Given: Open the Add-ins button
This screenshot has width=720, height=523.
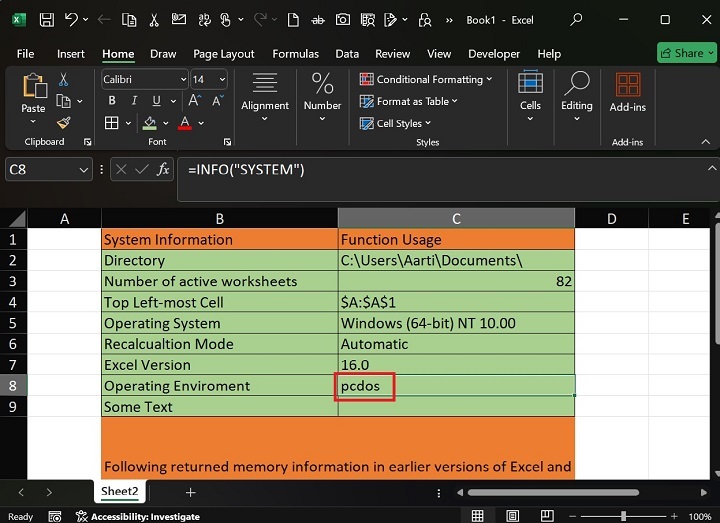Looking at the screenshot, I should pos(627,92).
